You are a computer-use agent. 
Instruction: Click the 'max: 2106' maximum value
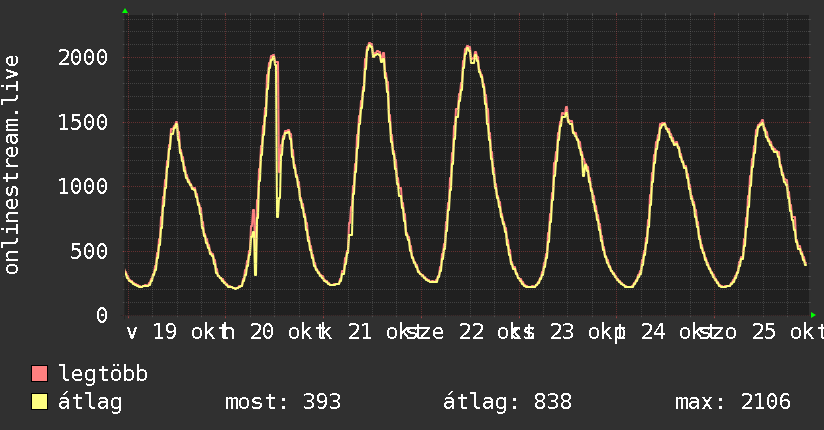(733, 402)
